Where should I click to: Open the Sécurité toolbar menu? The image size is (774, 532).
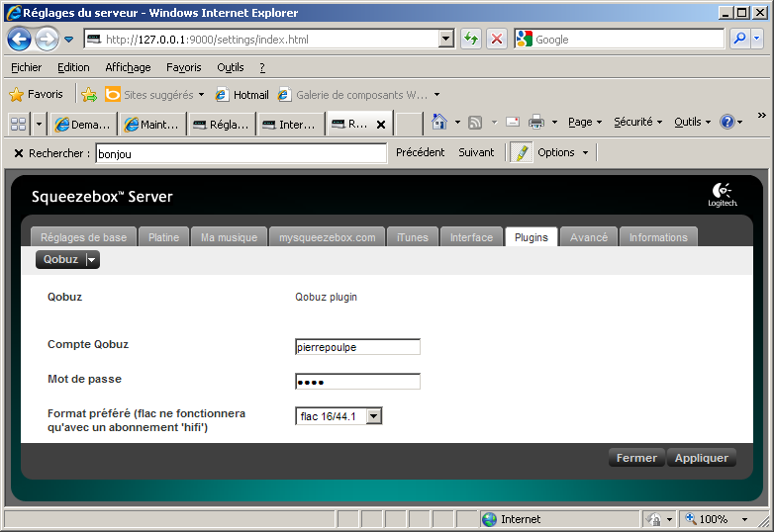click(x=637, y=122)
